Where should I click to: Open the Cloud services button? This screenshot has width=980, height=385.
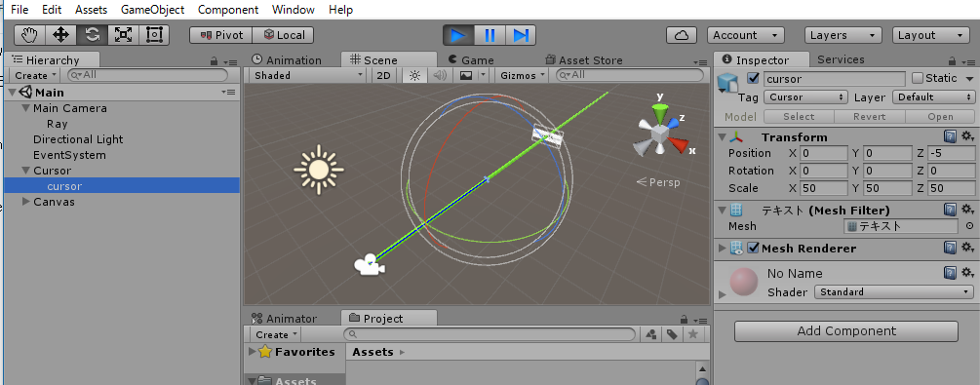click(682, 35)
